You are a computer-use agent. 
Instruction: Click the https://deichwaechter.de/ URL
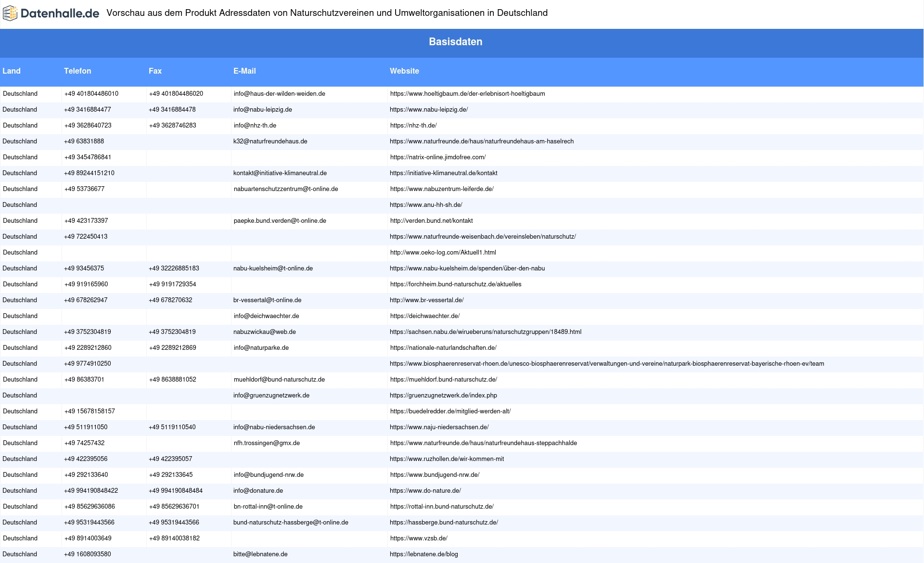click(425, 316)
